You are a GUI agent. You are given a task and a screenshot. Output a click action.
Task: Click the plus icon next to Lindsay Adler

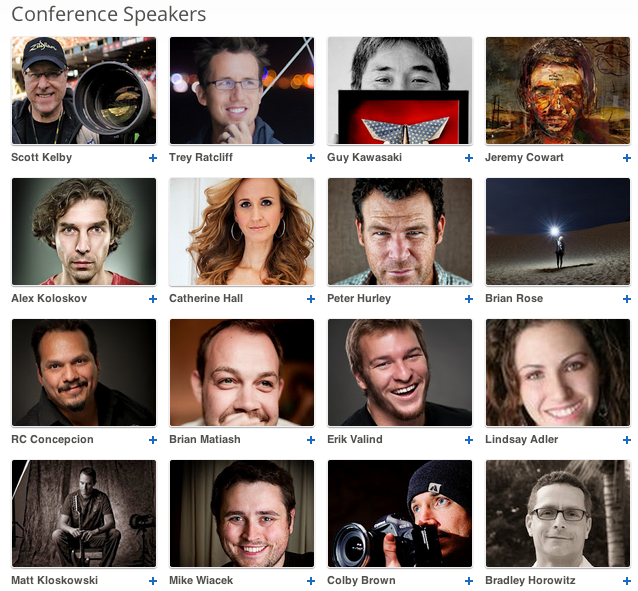pyautogui.click(x=627, y=440)
